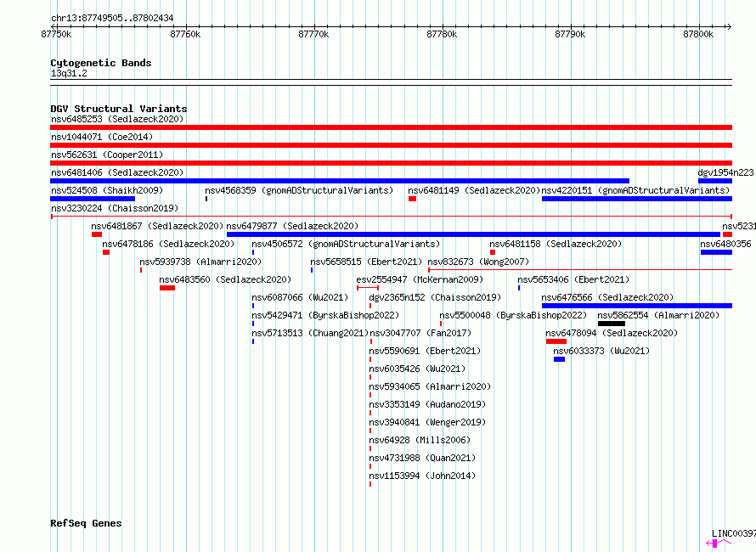Screen dimensions: 756x552
Task: Click the 87790k ruler position label
Action: coord(570,34)
